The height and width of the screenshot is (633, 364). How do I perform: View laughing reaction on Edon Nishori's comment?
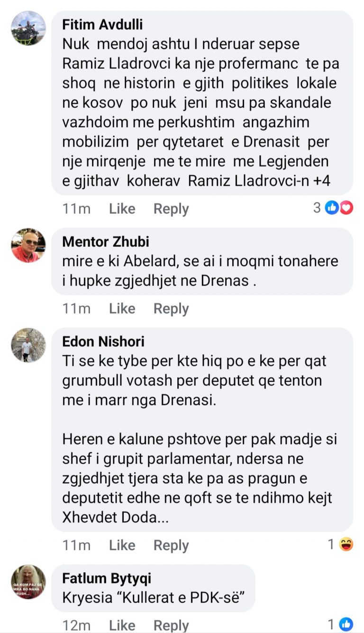point(346,544)
